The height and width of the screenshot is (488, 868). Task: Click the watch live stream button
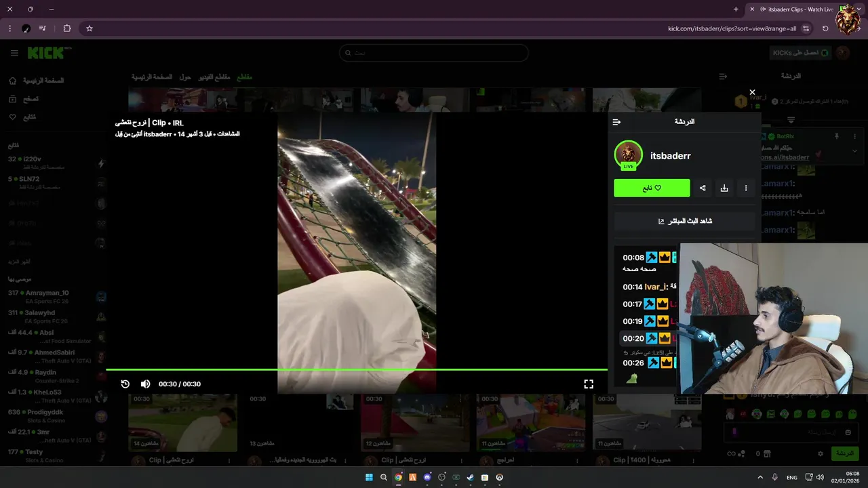685,222
